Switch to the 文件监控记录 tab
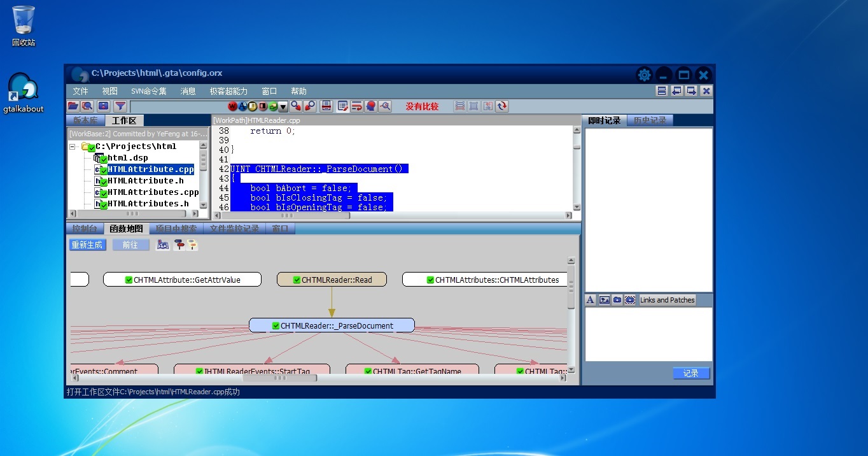Viewport: 868px width, 456px height. (234, 229)
